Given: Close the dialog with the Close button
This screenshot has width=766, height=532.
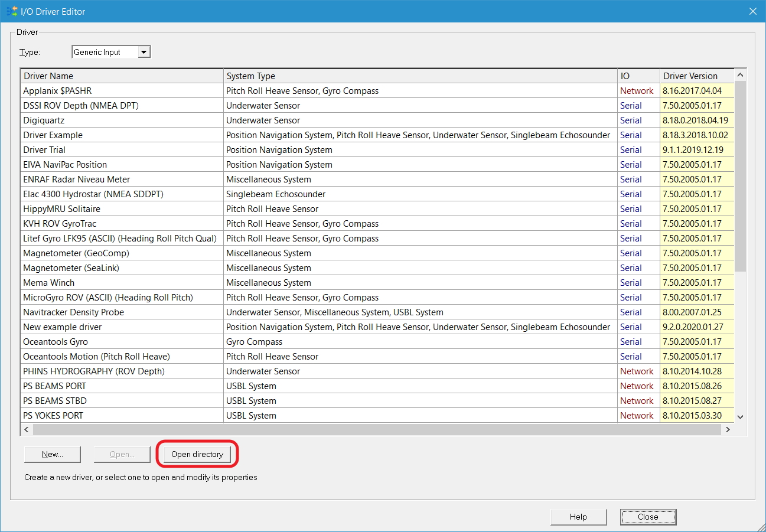Looking at the screenshot, I should point(647,517).
